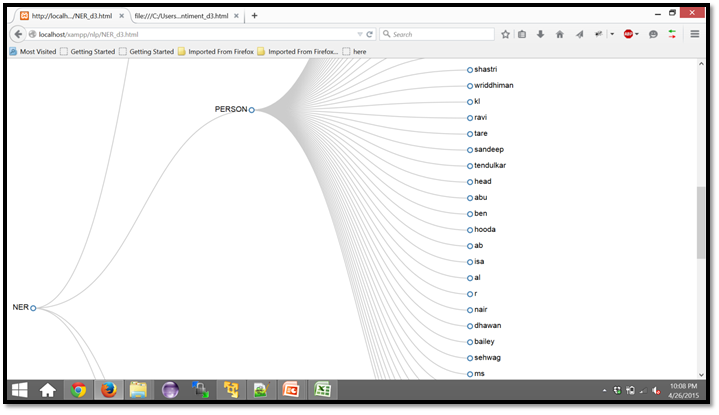Bookmark this page with the star icon
719x415 pixels.
click(505, 34)
